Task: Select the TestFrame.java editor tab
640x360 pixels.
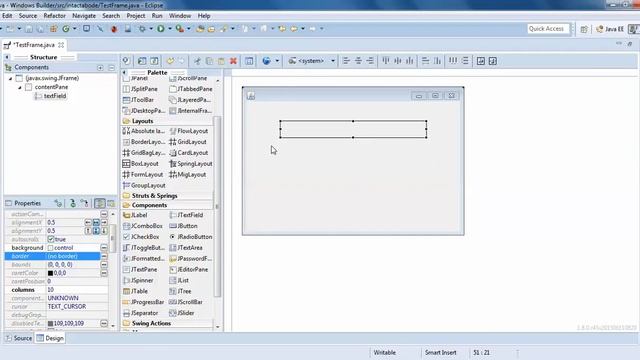Action: point(34,45)
